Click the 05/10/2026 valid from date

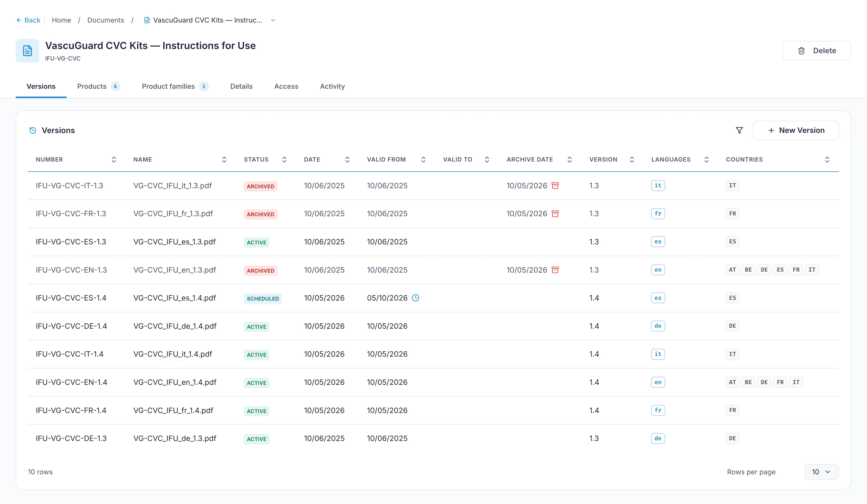(x=387, y=298)
